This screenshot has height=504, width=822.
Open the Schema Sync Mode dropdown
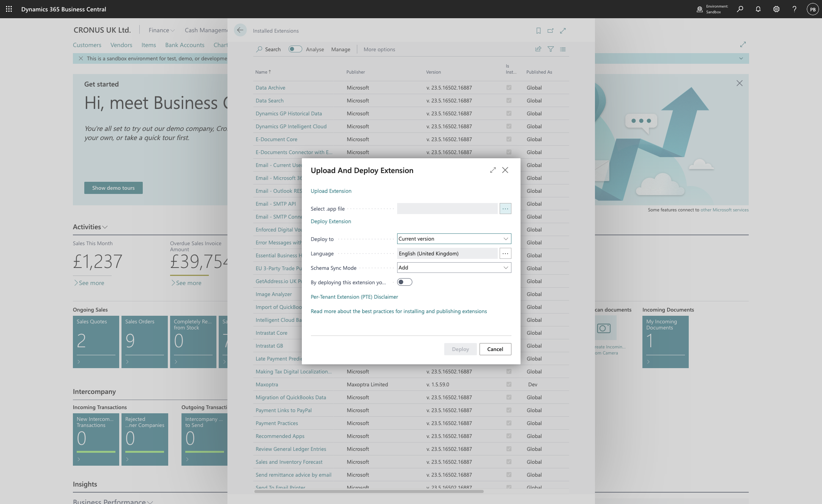454,268
